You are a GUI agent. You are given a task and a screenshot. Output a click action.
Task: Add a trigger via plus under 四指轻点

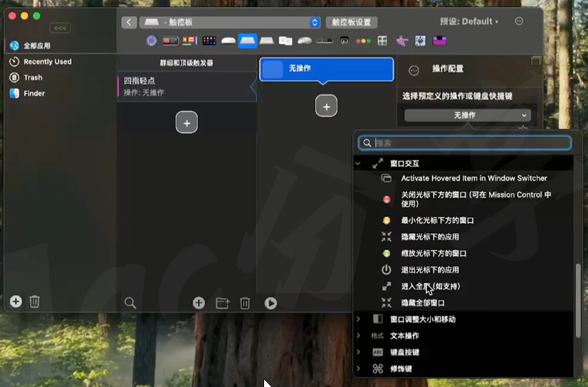click(x=187, y=123)
